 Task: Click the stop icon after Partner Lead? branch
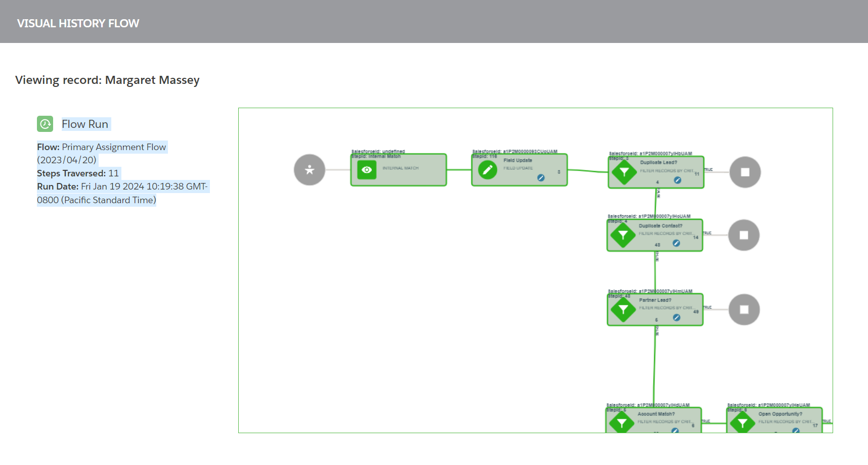[744, 309]
